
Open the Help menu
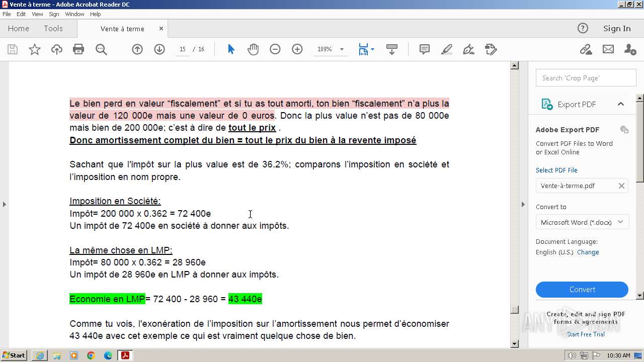[95, 14]
